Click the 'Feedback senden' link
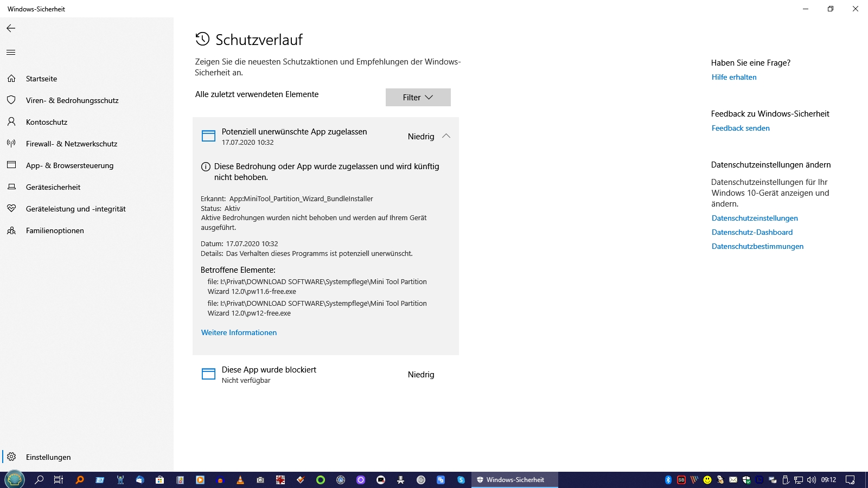The height and width of the screenshot is (488, 868). click(741, 128)
